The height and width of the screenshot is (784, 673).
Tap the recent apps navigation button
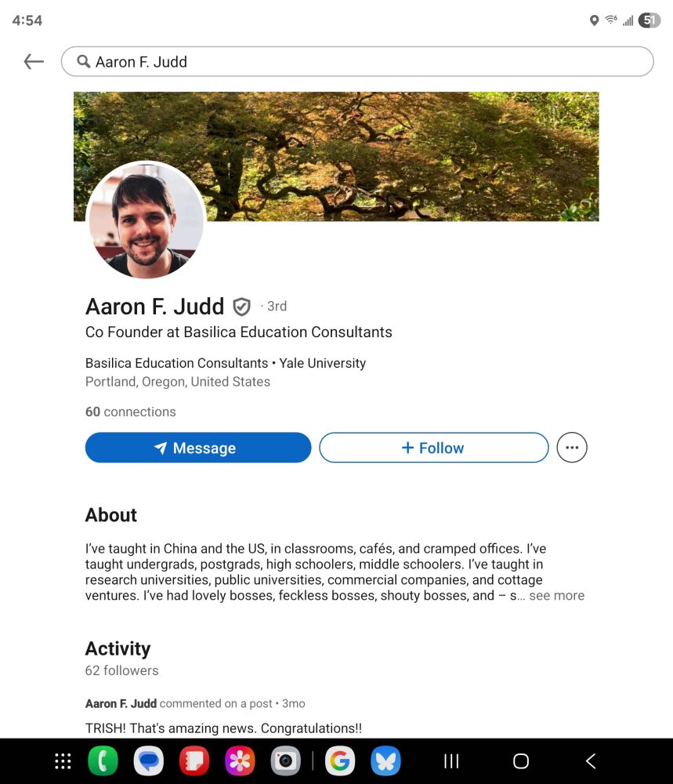point(451,761)
